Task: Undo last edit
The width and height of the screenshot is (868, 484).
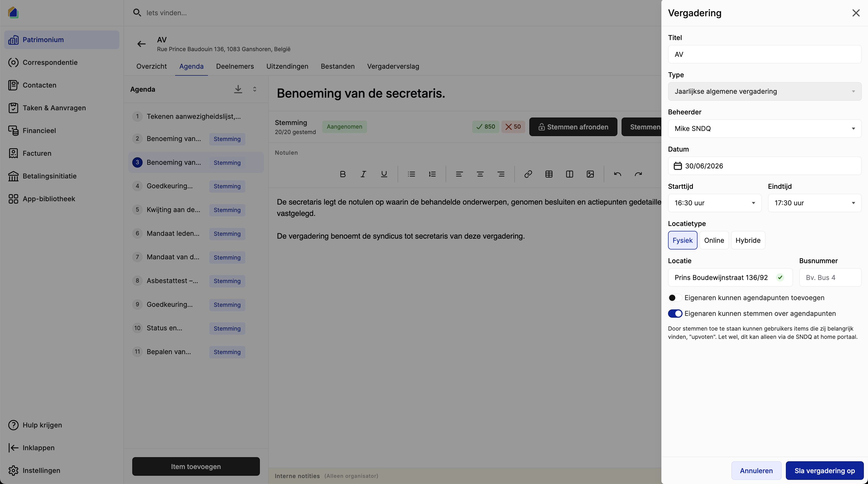Action: coord(617,174)
